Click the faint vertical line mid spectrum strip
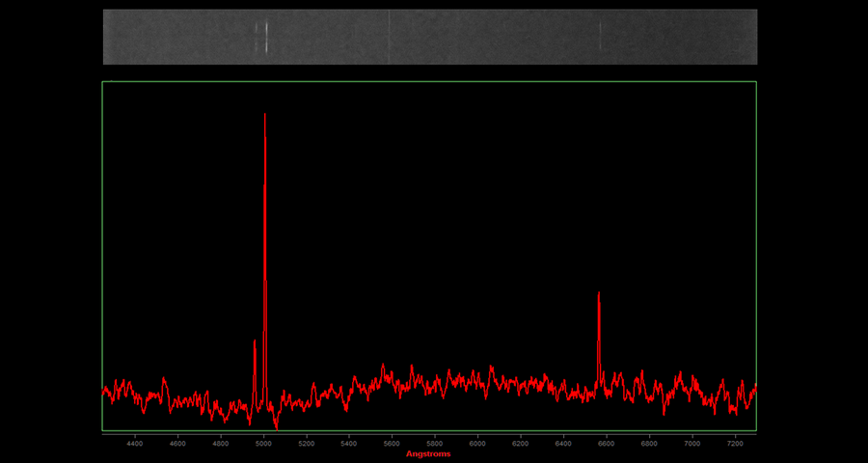868x463 pixels. (x=389, y=37)
